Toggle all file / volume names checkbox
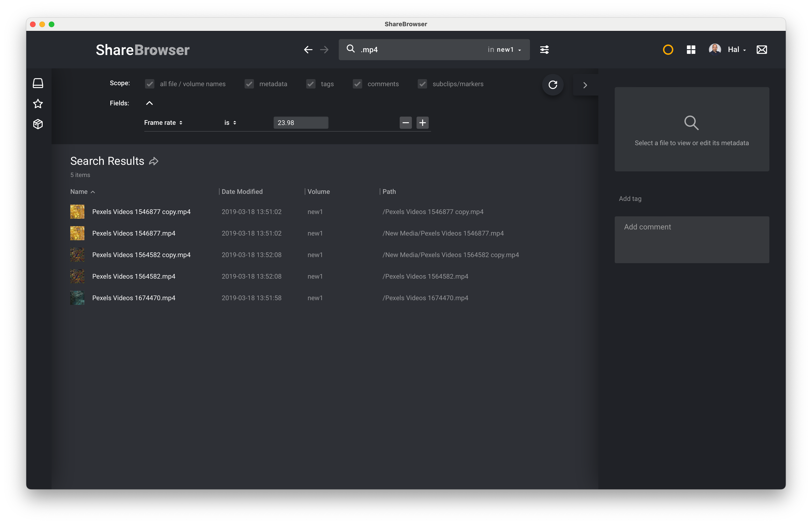Image resolution: width=812 pixels, height=524 pixels. click(149, 84)
